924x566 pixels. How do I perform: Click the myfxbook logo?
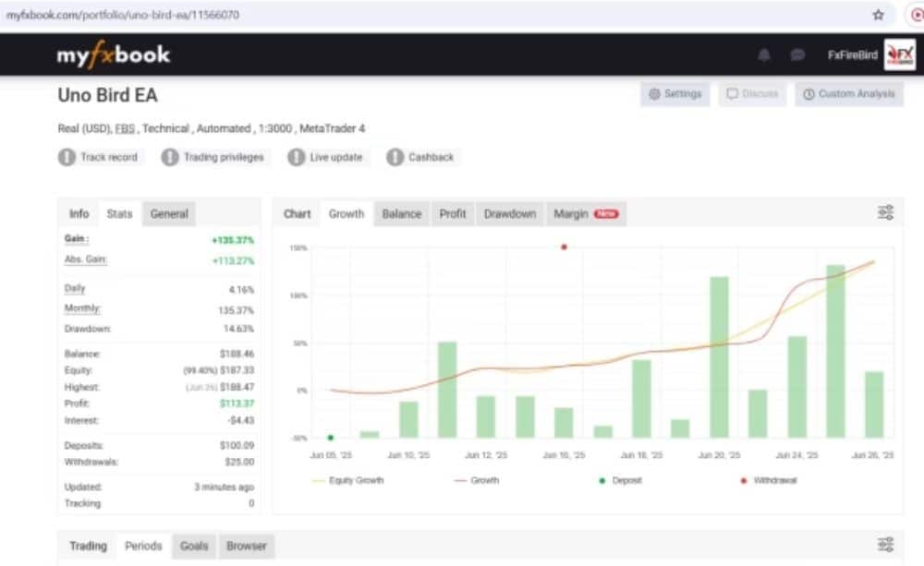tap(113, 54)
